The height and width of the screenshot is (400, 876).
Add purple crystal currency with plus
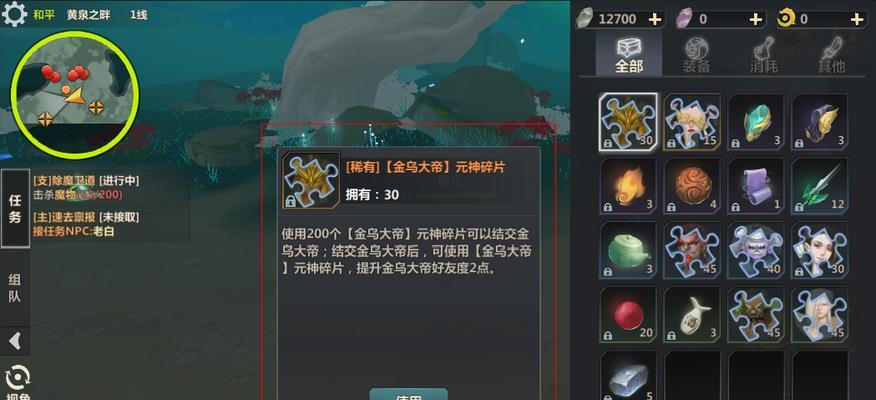(x=755, y=19)
